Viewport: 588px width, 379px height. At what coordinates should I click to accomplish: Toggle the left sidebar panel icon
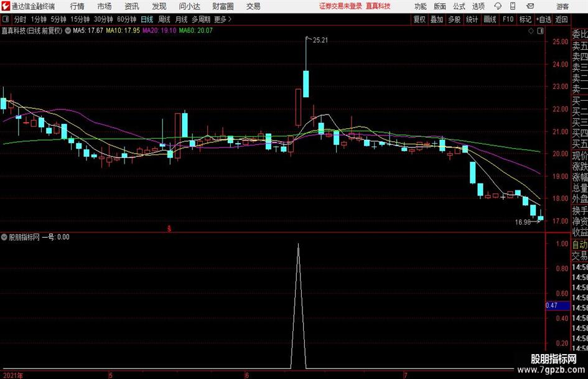[x=6, y=19]
